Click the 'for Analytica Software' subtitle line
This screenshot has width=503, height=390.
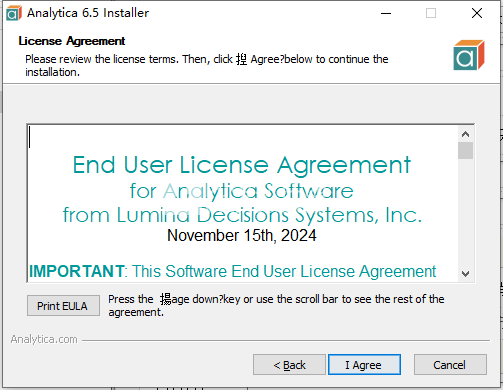242,191
